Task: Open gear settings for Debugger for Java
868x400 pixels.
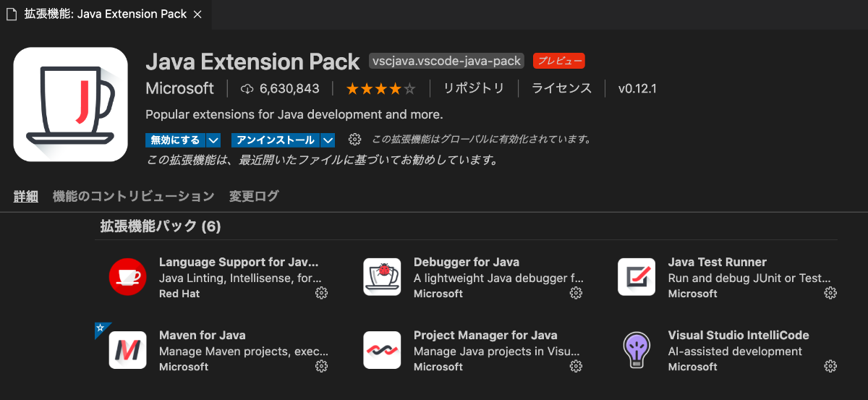Action: 576,293
